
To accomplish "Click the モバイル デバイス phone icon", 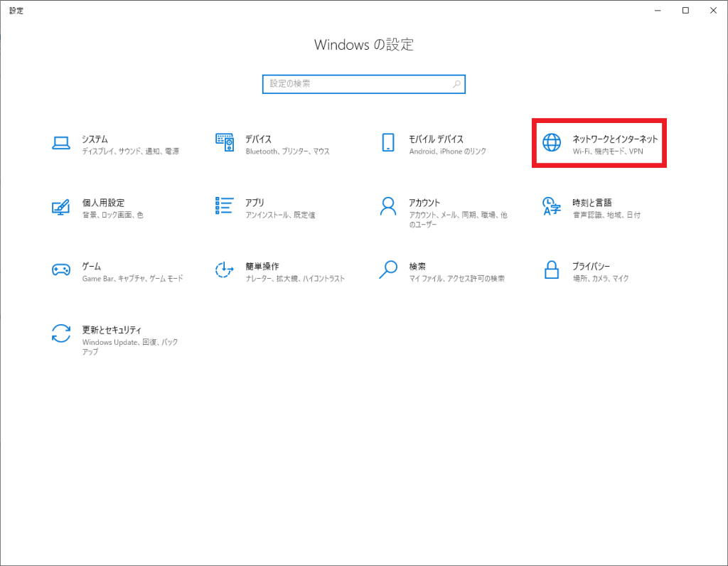I will pos(388,142).
